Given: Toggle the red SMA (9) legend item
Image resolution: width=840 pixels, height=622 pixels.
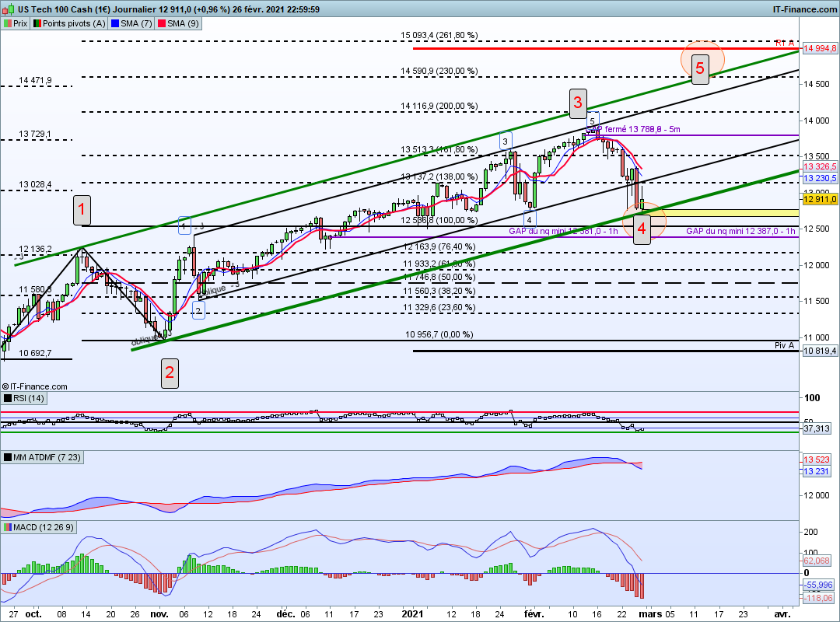Looking at the screenshot, I should 178,23.
